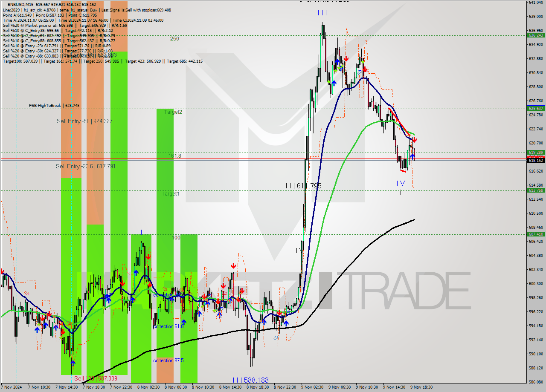Click the 'Target2' label on green bar

(x=173, y=112)
